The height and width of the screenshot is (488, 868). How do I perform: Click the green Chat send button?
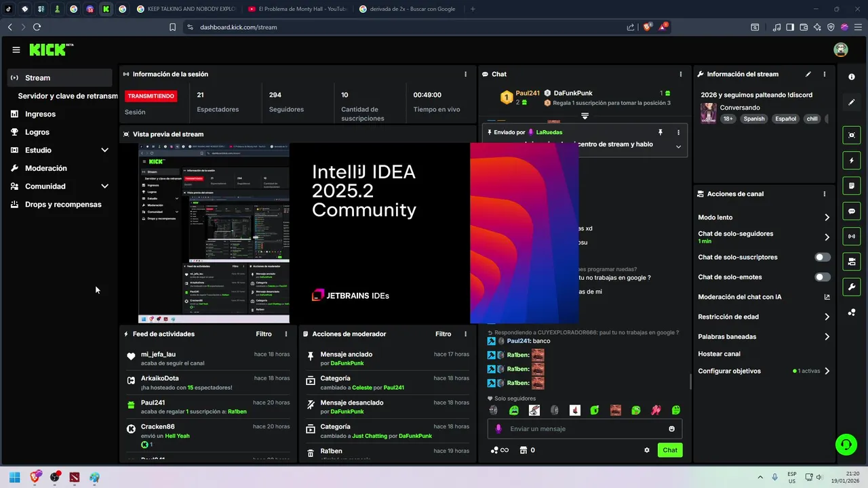click(x=670, y=450)
